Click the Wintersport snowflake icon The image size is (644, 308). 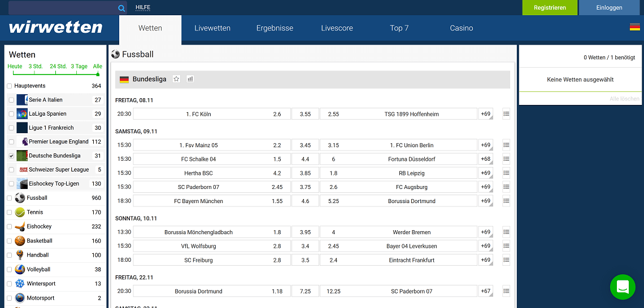pyautogui.click(x=20, y=284)
